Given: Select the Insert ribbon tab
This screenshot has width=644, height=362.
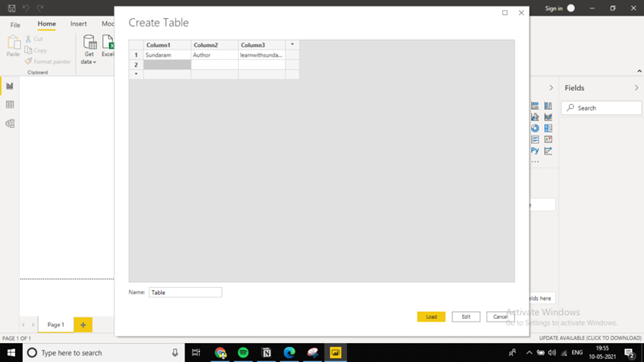Looking at the screenshot, I should tap(79, 23).
